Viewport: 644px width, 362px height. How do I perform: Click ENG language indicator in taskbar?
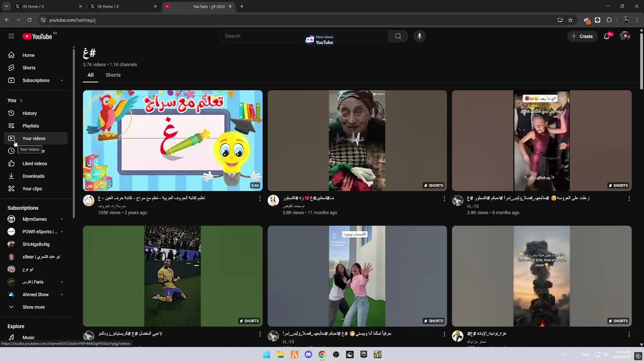[x=586, y=354]
